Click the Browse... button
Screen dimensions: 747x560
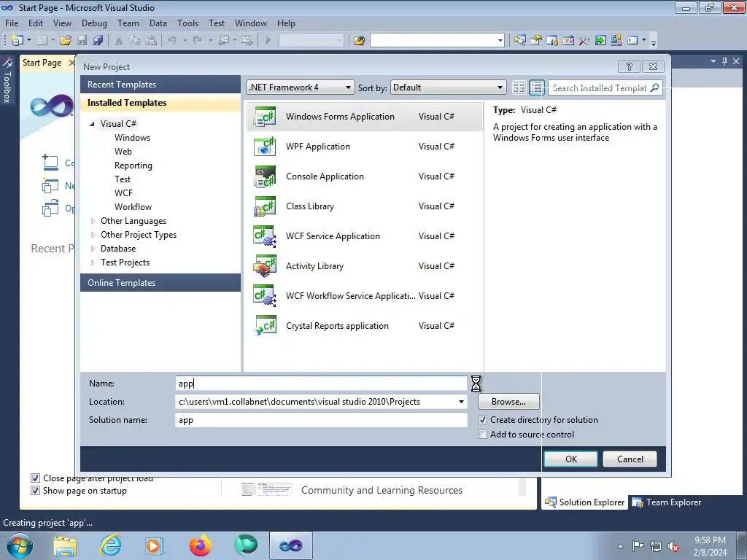pos(508,402)
